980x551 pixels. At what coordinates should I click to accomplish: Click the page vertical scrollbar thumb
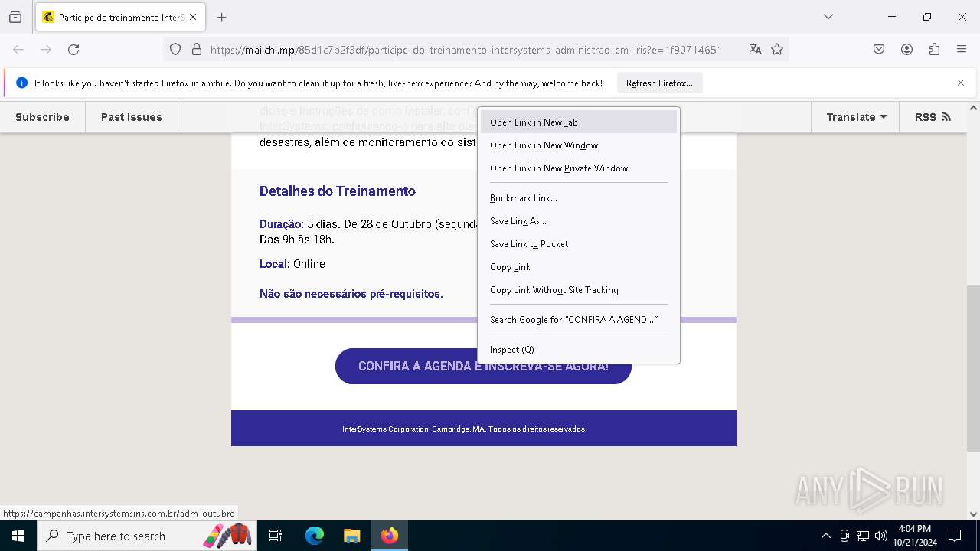coord(973,368)
